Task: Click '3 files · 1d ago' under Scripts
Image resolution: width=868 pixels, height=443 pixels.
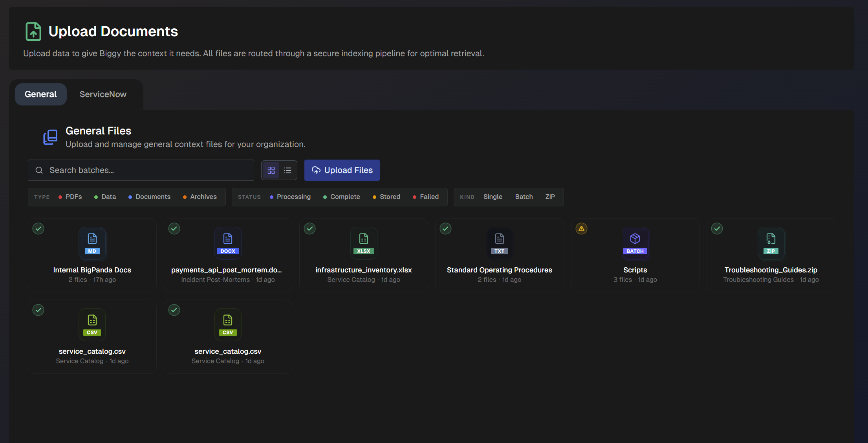Action: pos(635,280)
